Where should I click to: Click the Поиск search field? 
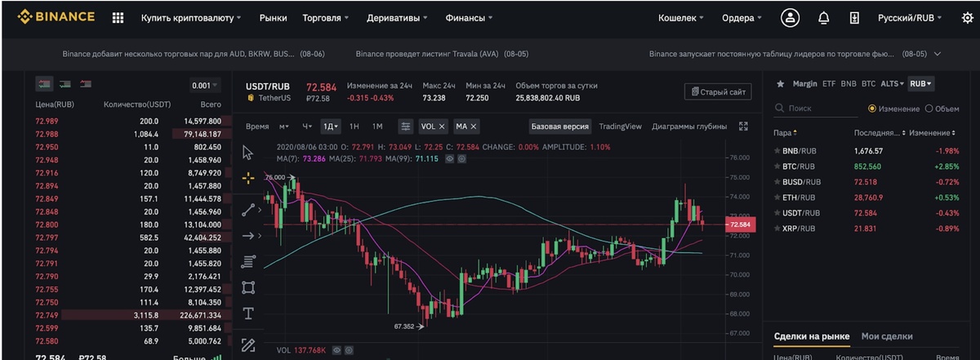(x=817, y=108)
